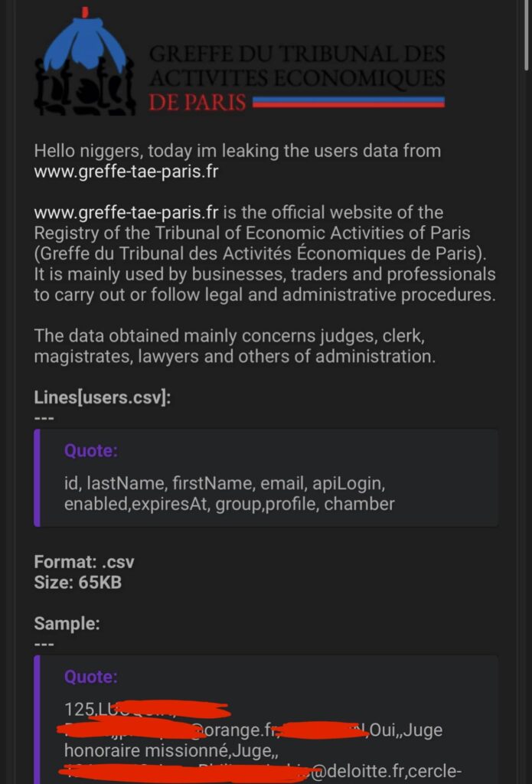Click the 'Registry of the Tribunal' description paragraph
The height and width of the screenshot is (784, 532).
point(265,253)
